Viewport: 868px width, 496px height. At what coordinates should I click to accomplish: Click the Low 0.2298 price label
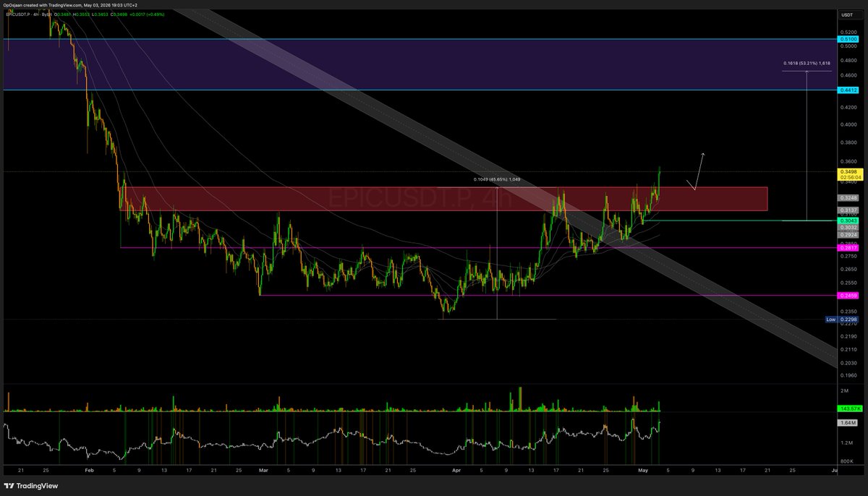click(x=842, y=320)
